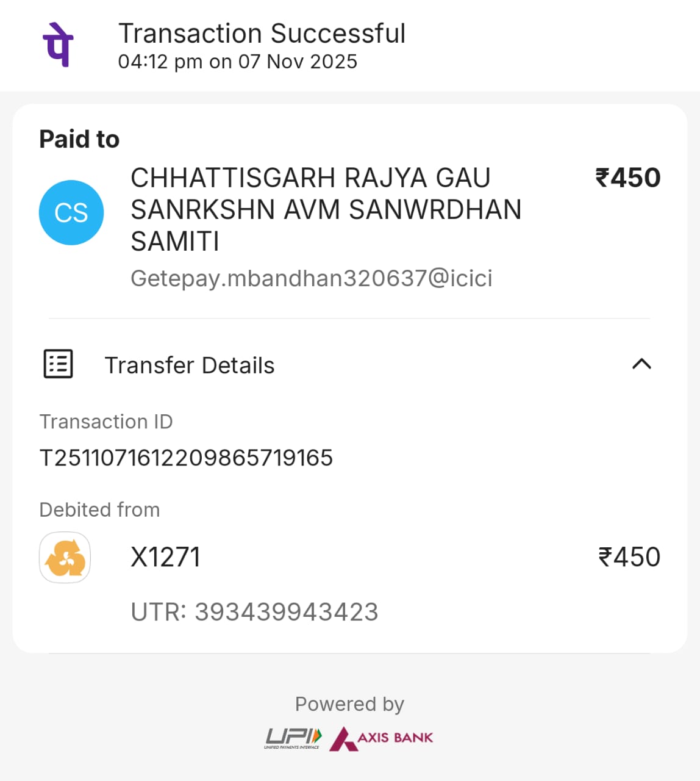Screen dimensions: 700x781
Task: Tap the orange bank logo beside X1271
Action: [65, 557]
